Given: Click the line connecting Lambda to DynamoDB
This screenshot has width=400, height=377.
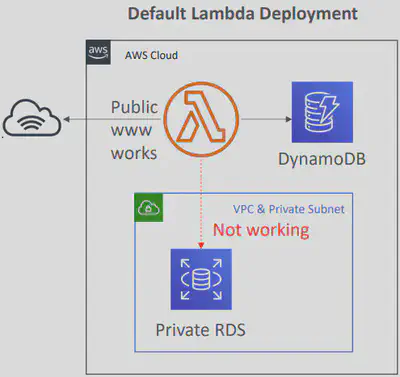Looking at the screenshot, I should 263,119.
